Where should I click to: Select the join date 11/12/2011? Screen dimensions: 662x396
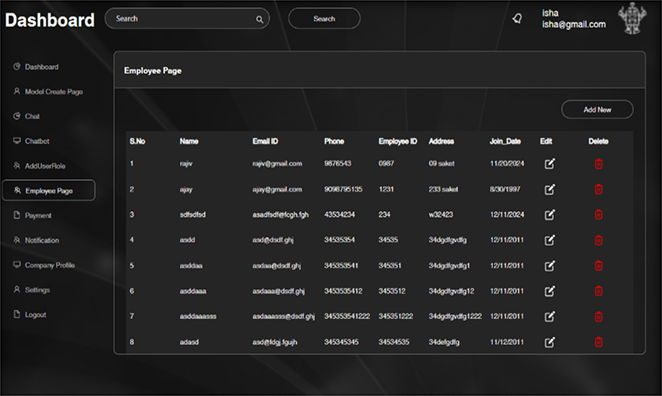pyautogui.click(x=507, y=342)
